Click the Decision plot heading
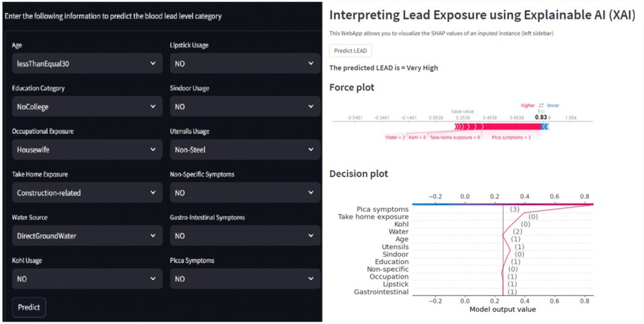 (359, 174)
